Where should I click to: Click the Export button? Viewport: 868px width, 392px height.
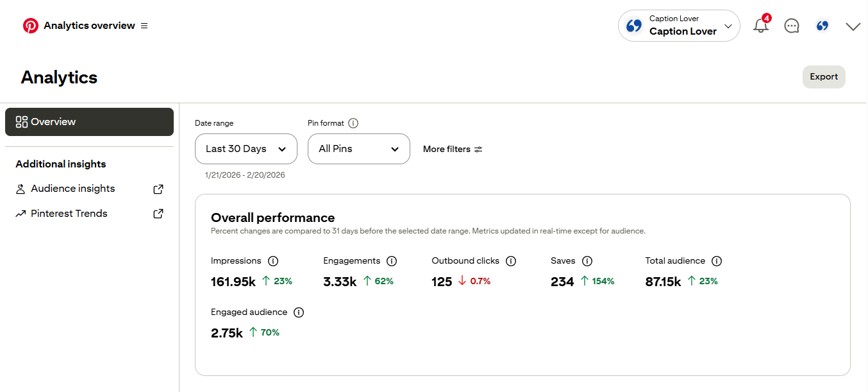pos(824,77)
